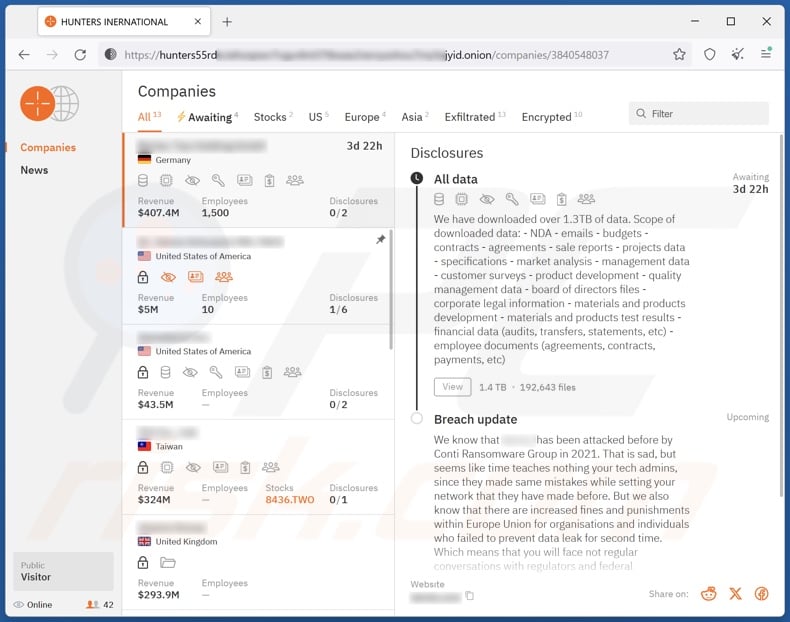Image resolution: width=790 pixels, height=622 pixels.
Task: Share the disclosure on X
Action: click(736, 594)
